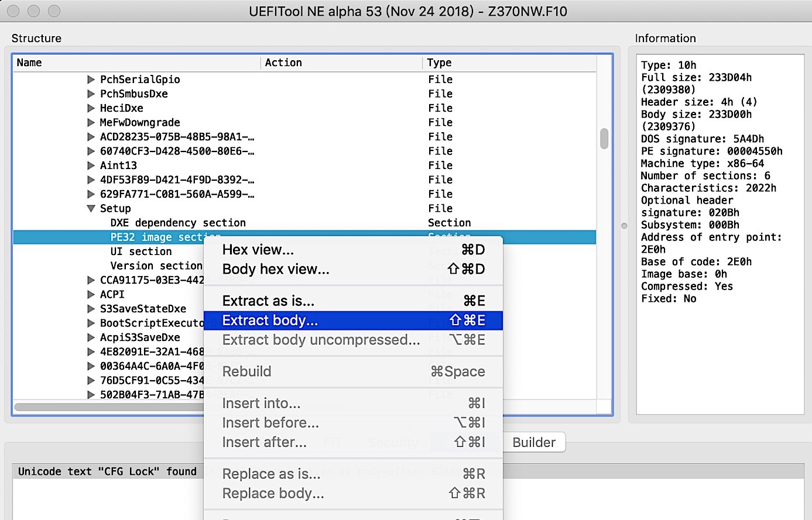The height and width of the screenshot is (520, 812).
Task: Minimize the UEFITool window
Action: coord(34,11)
